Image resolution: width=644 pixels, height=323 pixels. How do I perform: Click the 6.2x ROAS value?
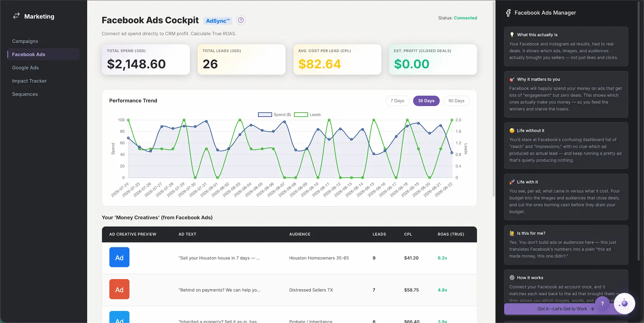point(442,258)
